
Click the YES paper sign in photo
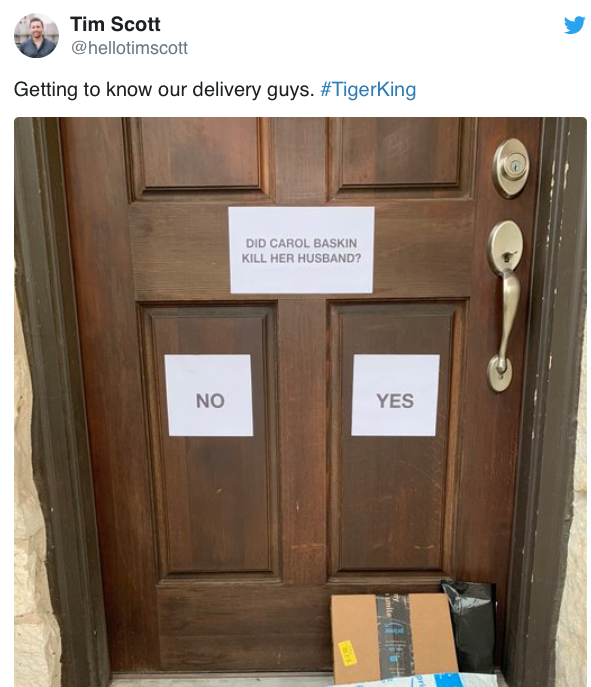[x=395, y=395]
